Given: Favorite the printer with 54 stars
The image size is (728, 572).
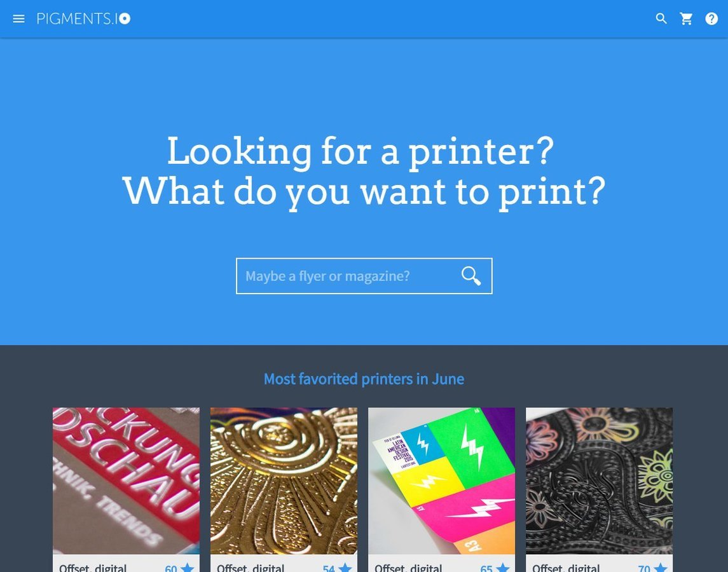Looking at the screenshot, I should point(345,568).
